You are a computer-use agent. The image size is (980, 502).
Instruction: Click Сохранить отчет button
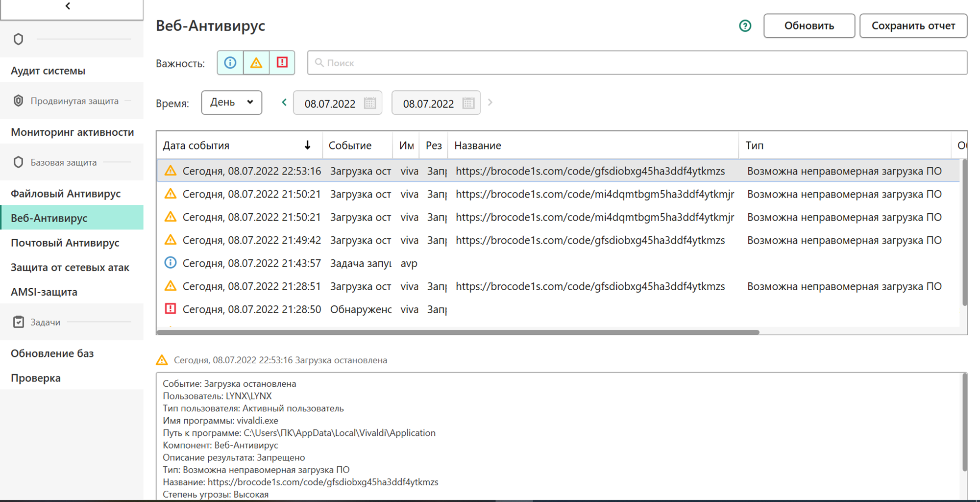click(x=913, y=26)
